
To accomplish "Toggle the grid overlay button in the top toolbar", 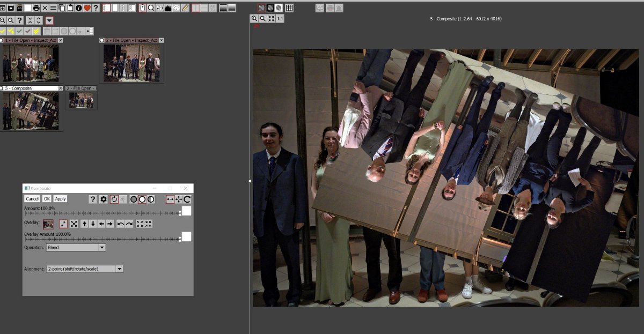I will [289, 8].
